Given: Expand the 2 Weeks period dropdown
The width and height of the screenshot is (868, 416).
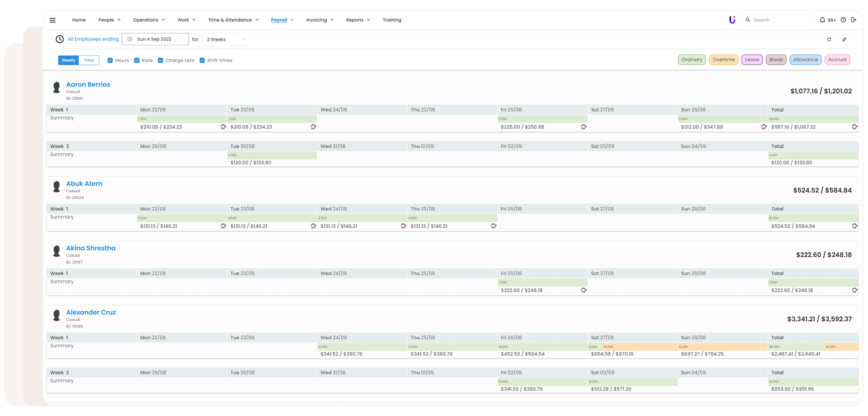Looking at the screenshot, I should tap(226, 40).
